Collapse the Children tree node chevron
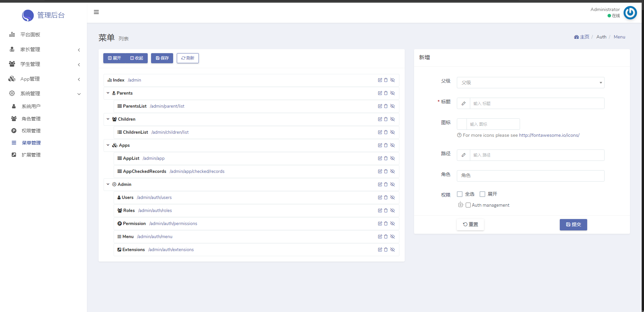The width and height of the screenshot is (644, 312). point(108,119)
